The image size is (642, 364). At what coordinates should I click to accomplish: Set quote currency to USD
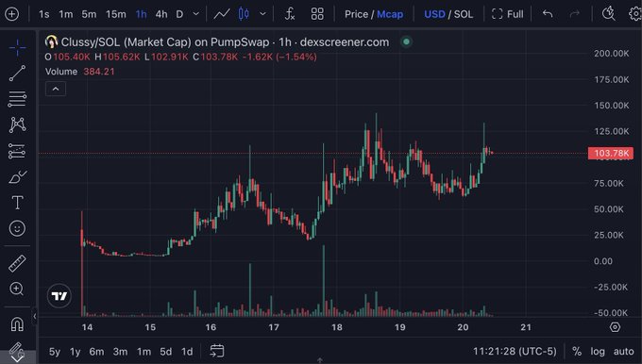click(x=434, y=14)
